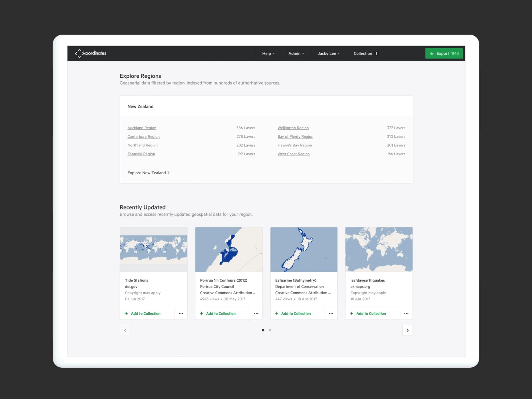This screenshot has width=532, height=399.
Task: Open Auckland Region link
Action: click(x=142, y=128)
